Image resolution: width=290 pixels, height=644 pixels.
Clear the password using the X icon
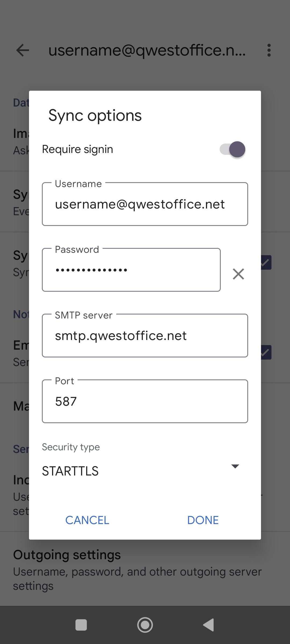(238, 274)
